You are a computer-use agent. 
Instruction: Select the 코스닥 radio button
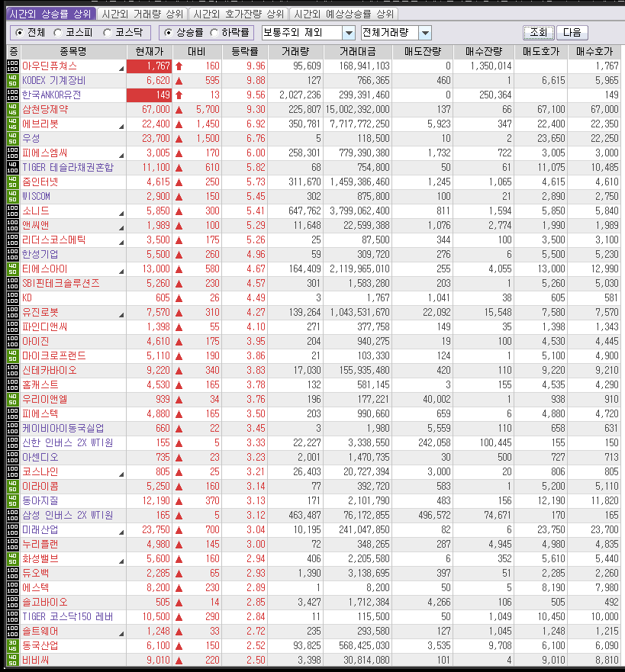pos(108,33)
